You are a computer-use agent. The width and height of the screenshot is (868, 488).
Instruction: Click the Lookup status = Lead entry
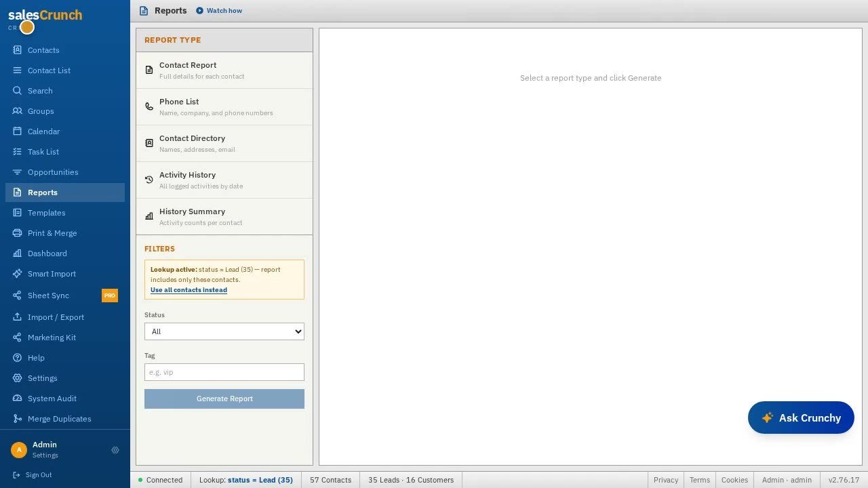(246, 480)
